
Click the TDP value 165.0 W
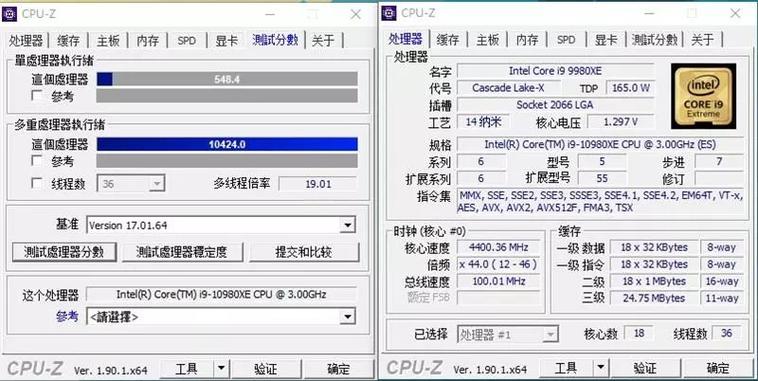[630, 88]
